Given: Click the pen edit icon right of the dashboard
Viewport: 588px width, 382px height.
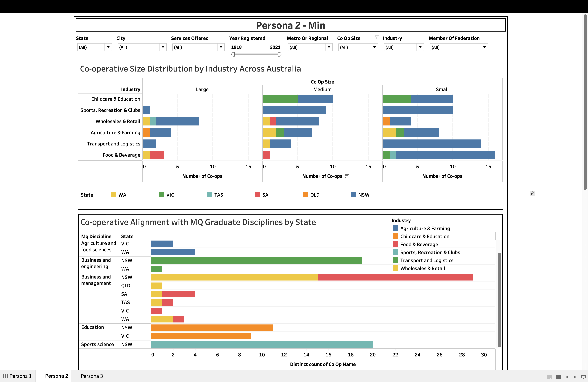Looking at the screenshot, I should pos(533,193).
